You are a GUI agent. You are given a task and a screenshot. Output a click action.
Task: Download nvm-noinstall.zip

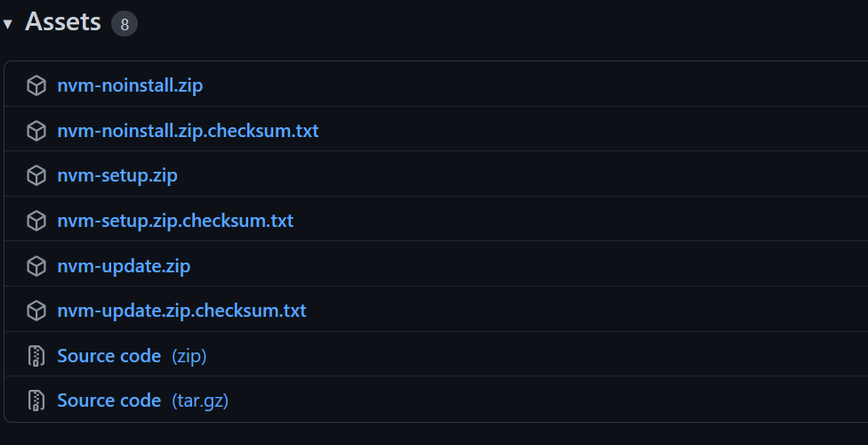(x=130, y=85)
